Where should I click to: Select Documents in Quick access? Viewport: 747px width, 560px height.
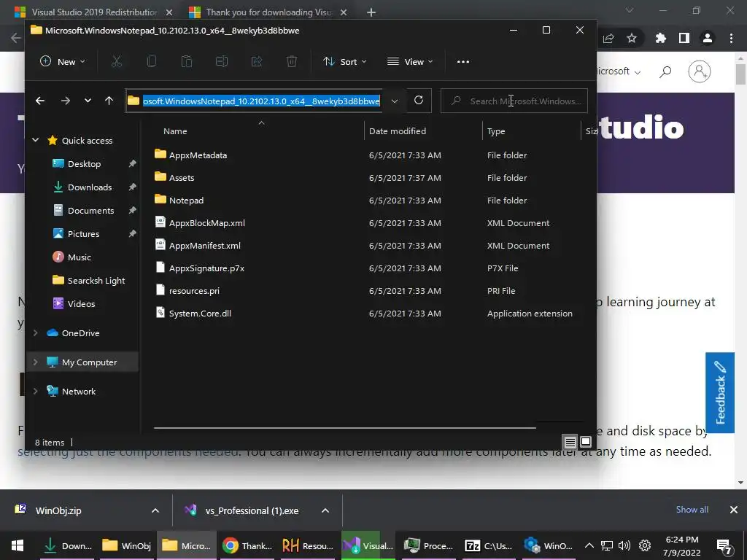tap(90, 211)
